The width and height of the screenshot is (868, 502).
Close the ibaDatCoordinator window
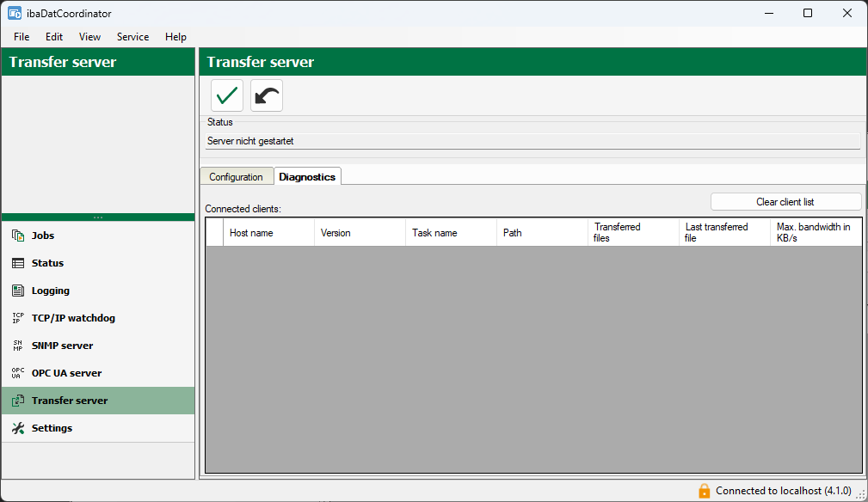[847, 13]
